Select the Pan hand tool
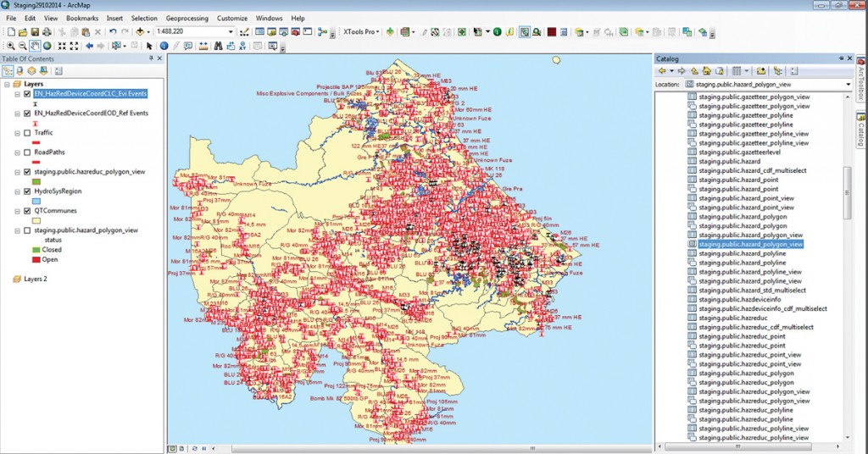 pyautogui.click(x=35, y=46)
